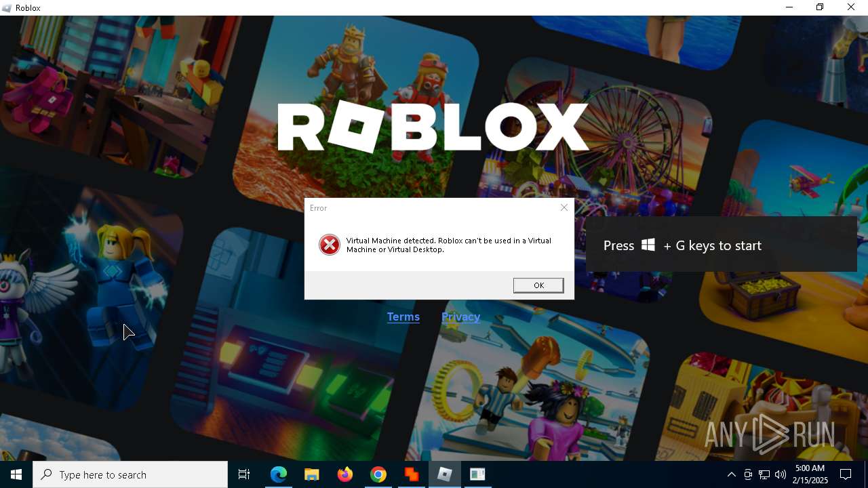
Task: Click the network tray icon
Action: click(764, 474)
